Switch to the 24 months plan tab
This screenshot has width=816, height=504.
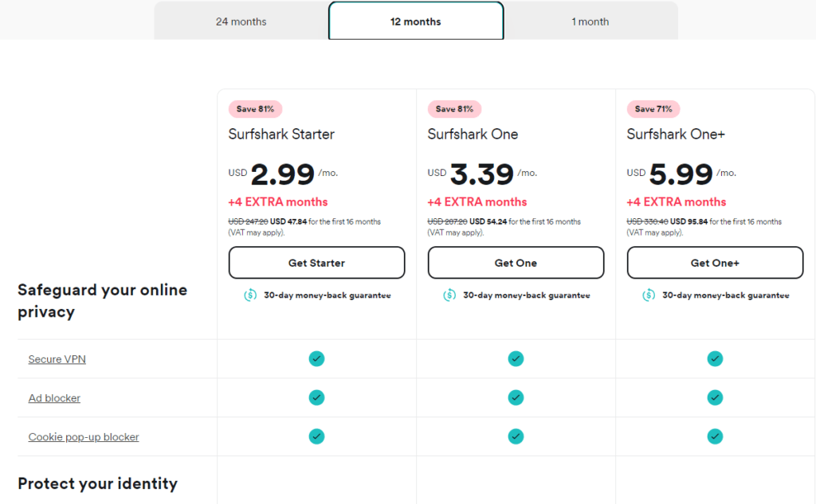(241, 21)
